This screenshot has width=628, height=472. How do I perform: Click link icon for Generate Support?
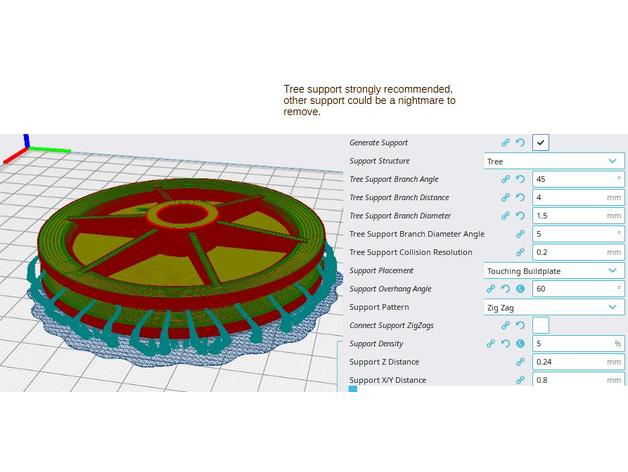[x=506, y=143]
